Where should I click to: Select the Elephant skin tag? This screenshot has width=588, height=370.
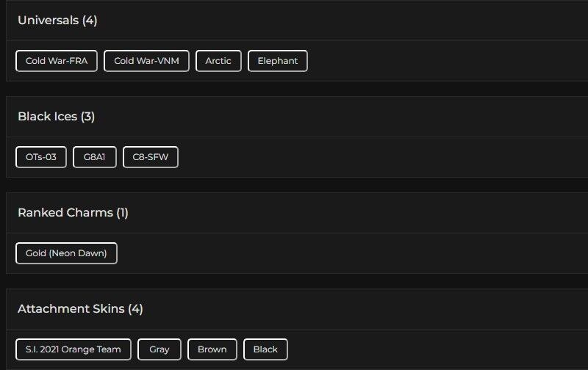click(278, 61)
